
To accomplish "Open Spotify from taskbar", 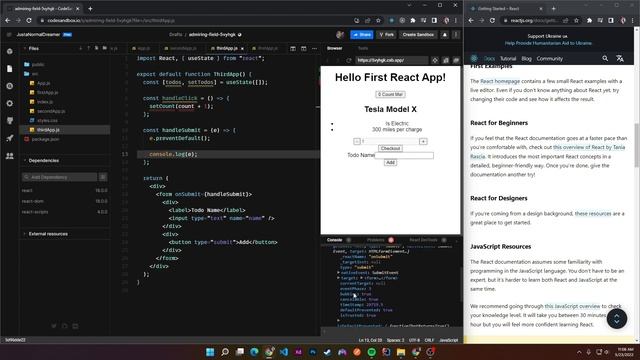I will coord(371,352).
